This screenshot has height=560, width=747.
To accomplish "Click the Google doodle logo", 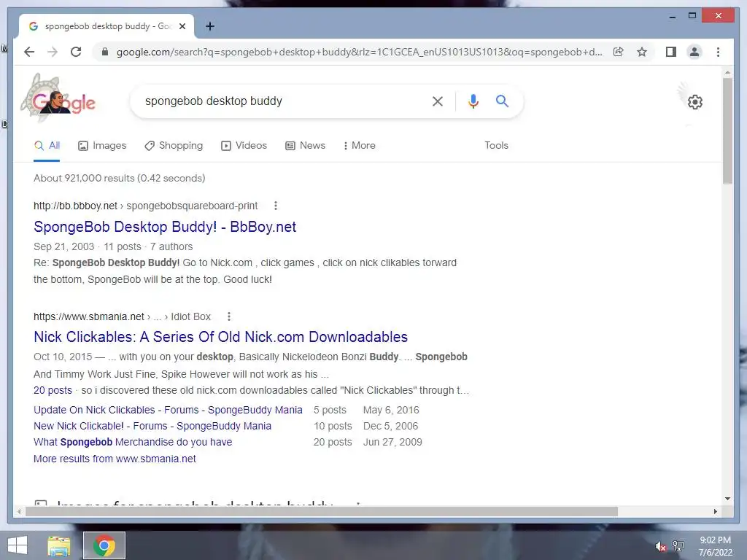I will (58, 98).
